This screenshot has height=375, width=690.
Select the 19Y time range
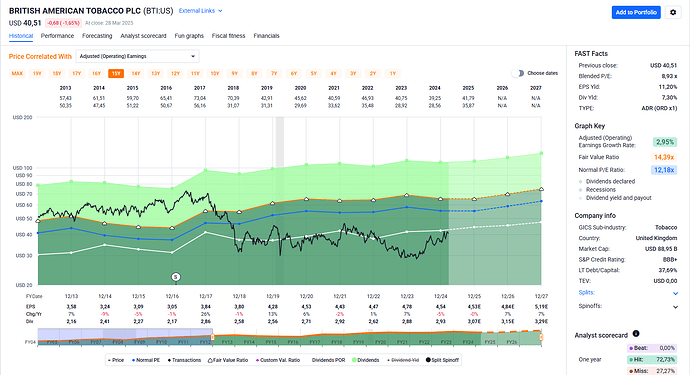[x=37, y=74]
